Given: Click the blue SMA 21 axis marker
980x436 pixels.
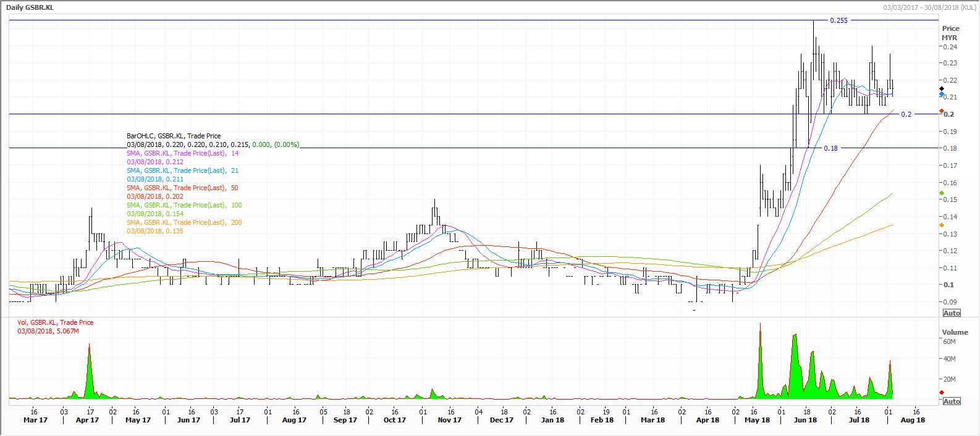Looking at the screenshot, I should (941, 94).
